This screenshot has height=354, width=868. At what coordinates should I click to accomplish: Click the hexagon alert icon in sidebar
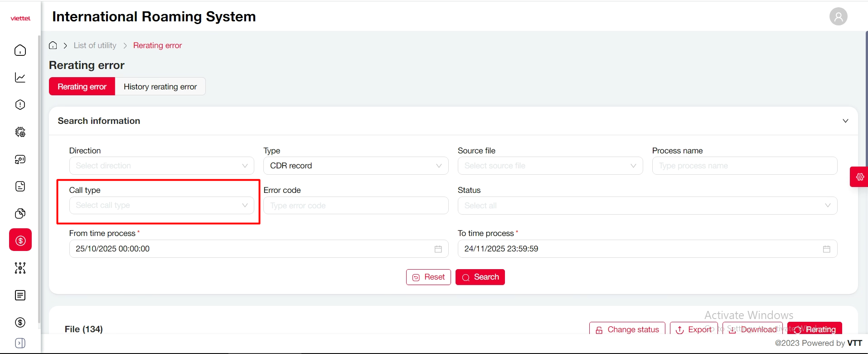[x=20, y=105]
